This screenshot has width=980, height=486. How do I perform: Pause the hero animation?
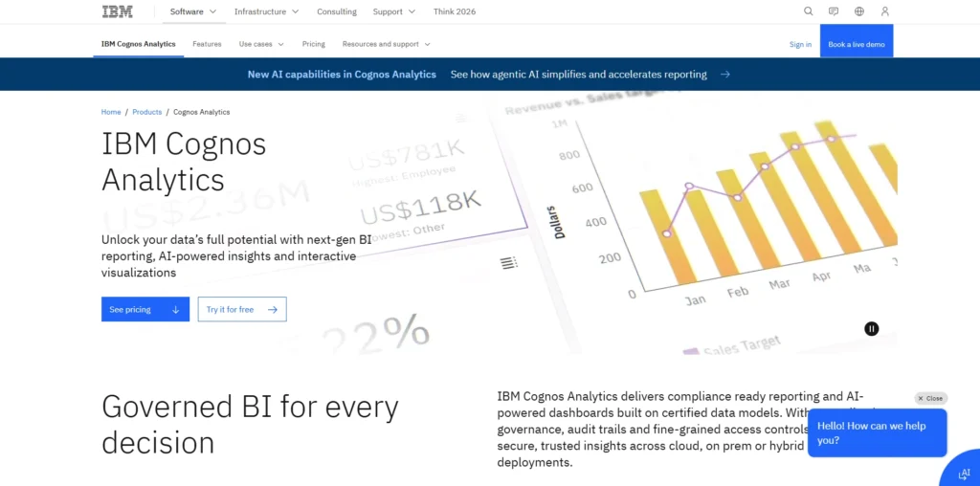coord(871,328)
